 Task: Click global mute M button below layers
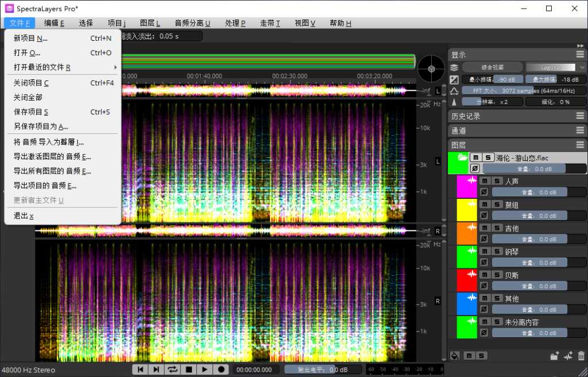coord(469,356)
